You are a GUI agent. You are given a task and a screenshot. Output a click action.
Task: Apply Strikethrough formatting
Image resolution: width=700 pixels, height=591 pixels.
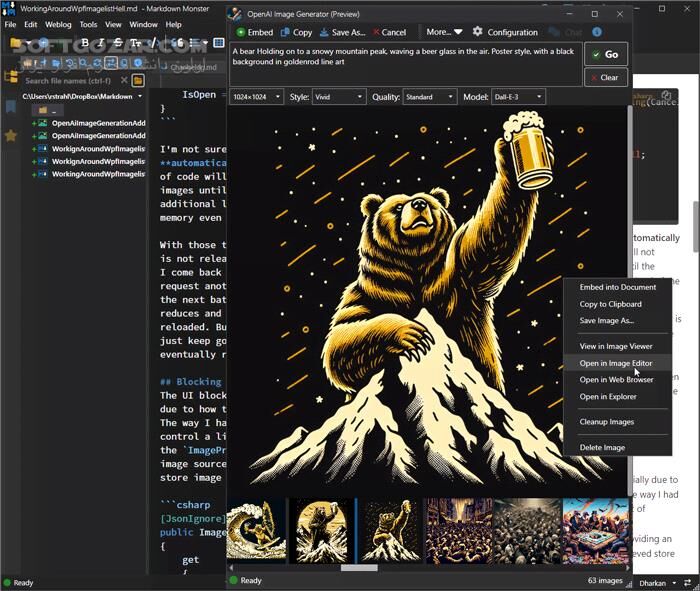118,43
